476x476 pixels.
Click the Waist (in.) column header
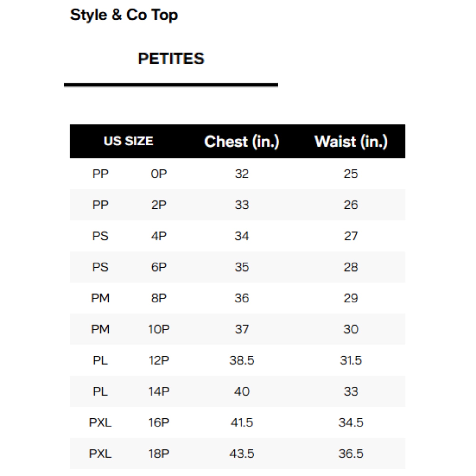pyautogui.click(x=351, y=141)
